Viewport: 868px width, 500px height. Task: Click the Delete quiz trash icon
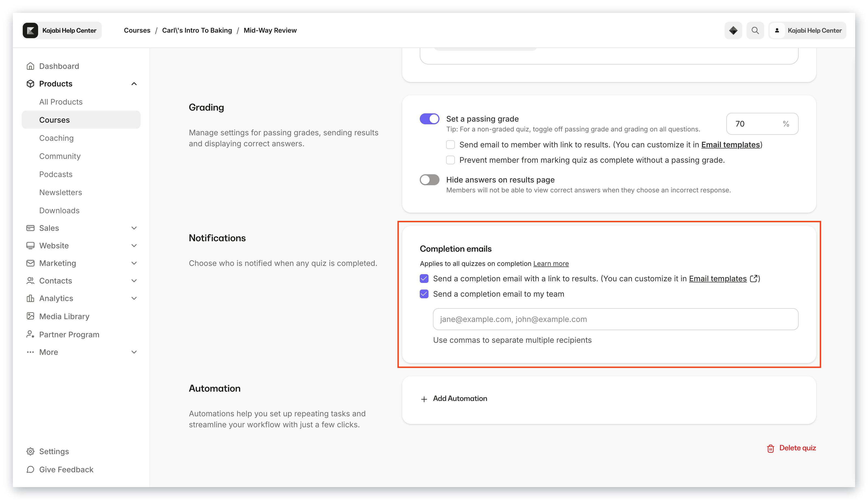tap(771, 448)
